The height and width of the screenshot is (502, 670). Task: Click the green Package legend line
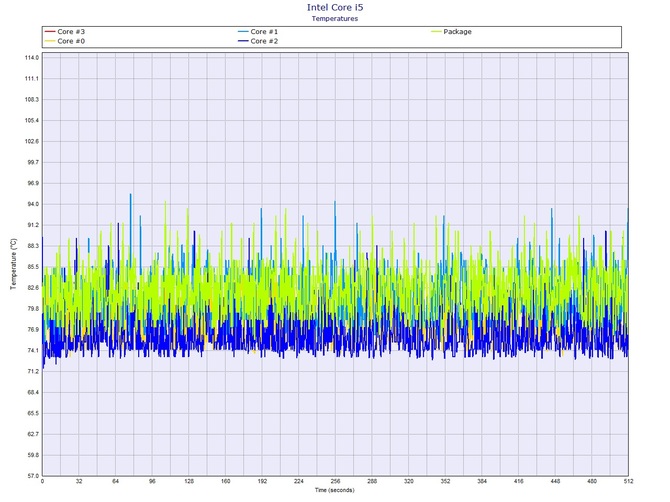tap(436, 32)
